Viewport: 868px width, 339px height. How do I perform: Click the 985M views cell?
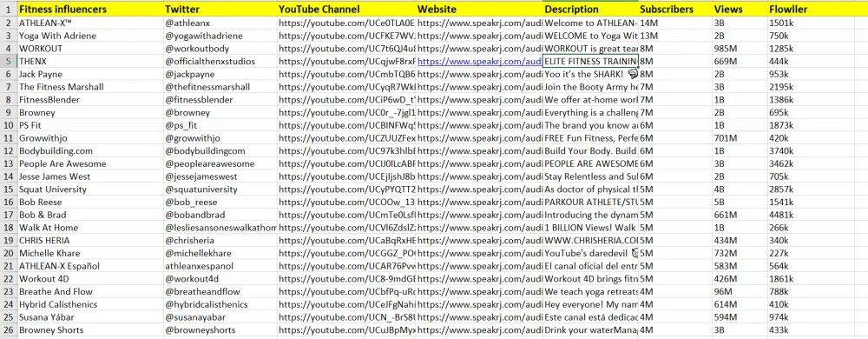pyautogui.click(x=740, y=49)
